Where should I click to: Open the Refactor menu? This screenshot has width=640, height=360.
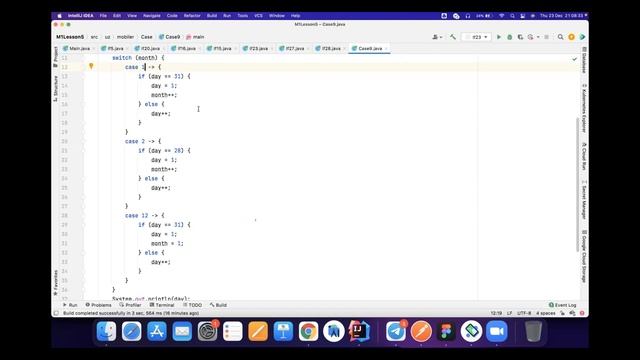tap(192, 16)
